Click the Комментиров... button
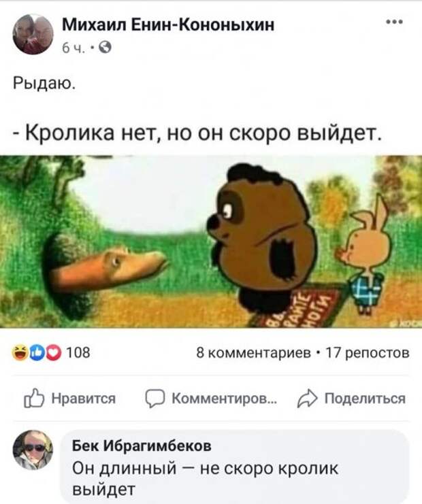The width and height of the screenshot is (422, 504). click(x=211, y=399)
